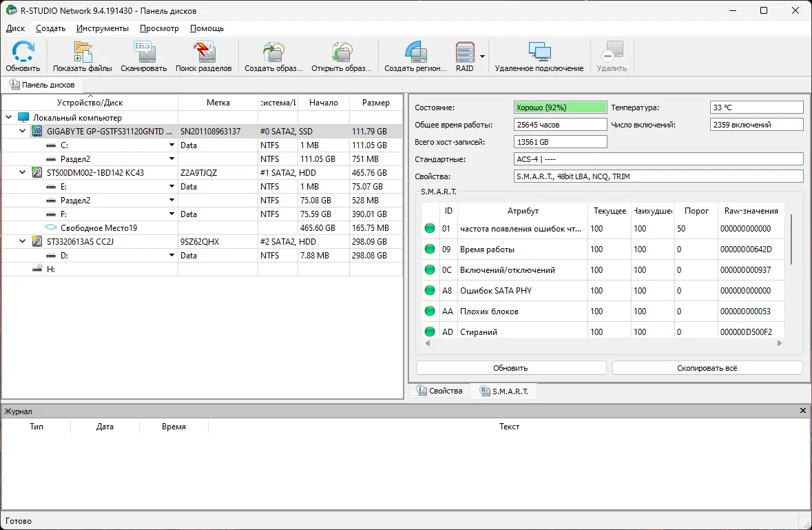Choose Создать образ toolbar icon

273,52
